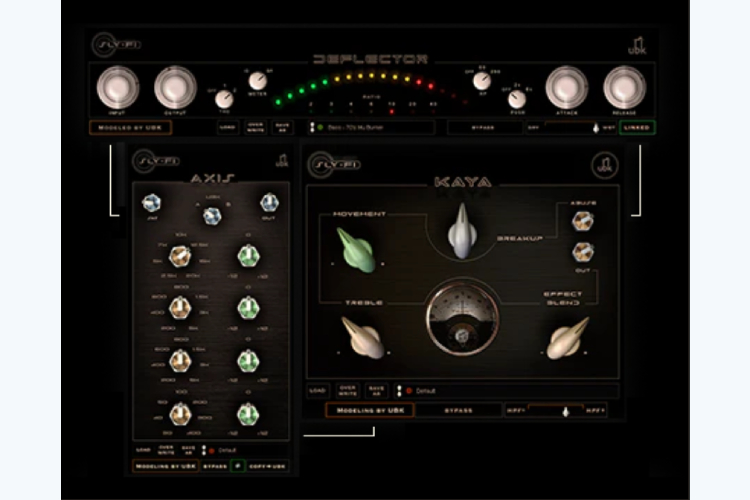Toggle the Deflector Bypass button
This screenshot has height=500, width=750.
coord(483,128)
